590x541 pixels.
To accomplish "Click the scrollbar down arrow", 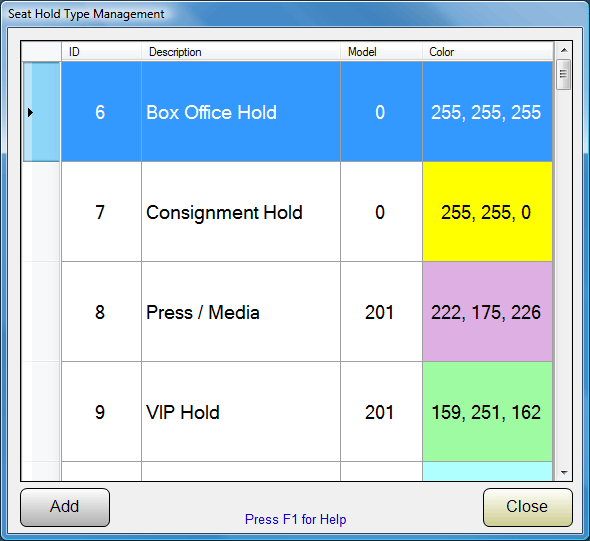I will pos(564,473).
